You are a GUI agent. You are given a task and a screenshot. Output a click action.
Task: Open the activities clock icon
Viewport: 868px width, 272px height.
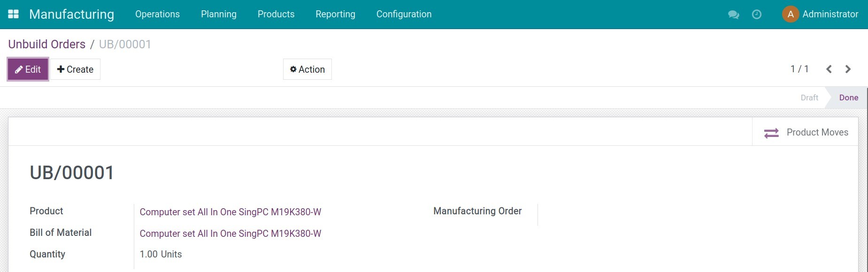pyautogui.click(x=756, y=15)
